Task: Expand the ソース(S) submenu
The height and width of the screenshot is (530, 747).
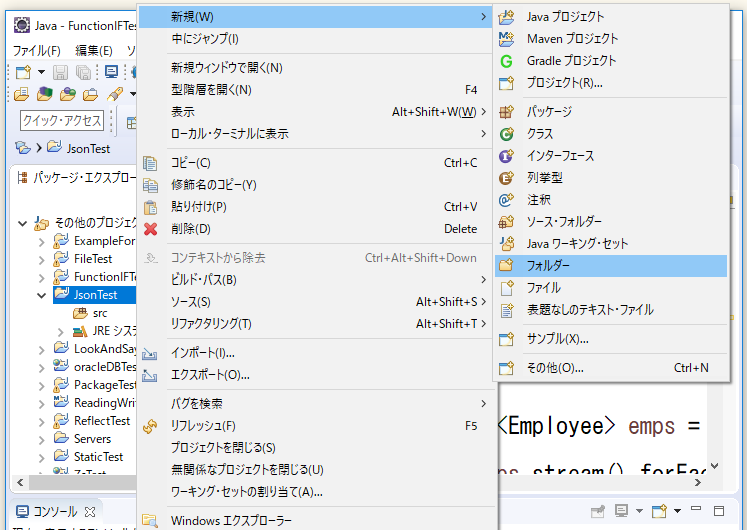Action: (315, 301)
